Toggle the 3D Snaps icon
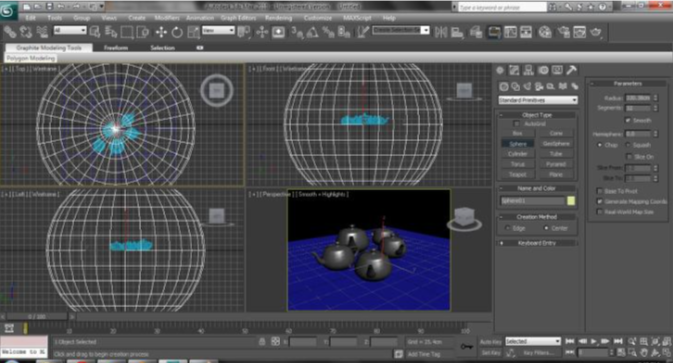673x363 pixels. coord(297,32)
